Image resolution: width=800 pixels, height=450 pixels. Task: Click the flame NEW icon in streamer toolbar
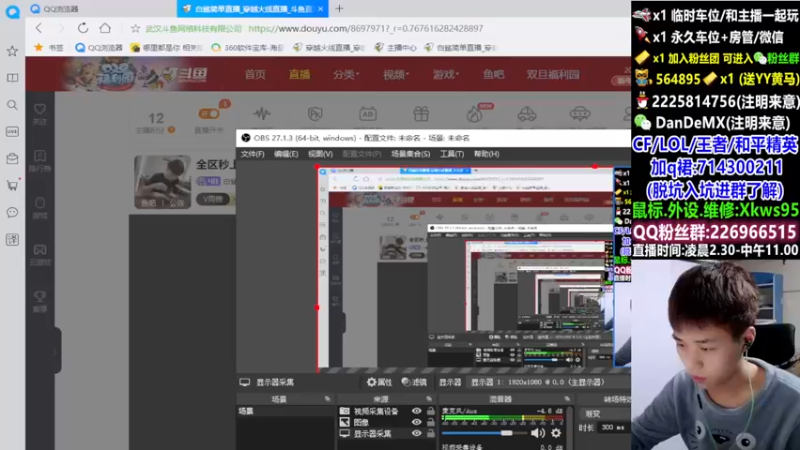coord(476,113)
